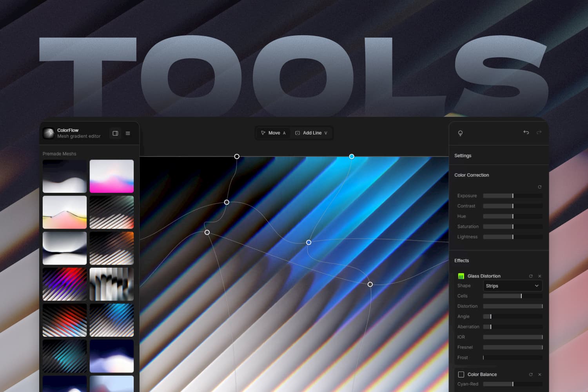Screen dimensions: 588x392
Task: Select the teal dark striped premade mesh
Action: [x=65, y=356]
